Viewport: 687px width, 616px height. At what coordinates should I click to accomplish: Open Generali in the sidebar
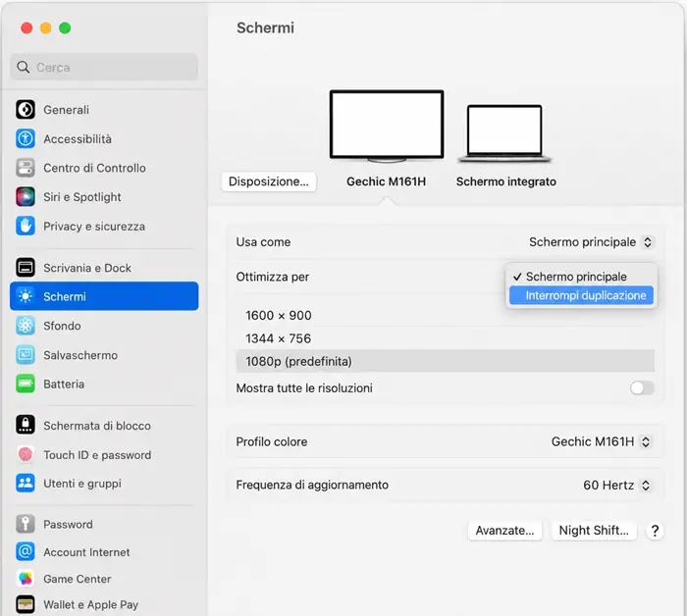104,110
